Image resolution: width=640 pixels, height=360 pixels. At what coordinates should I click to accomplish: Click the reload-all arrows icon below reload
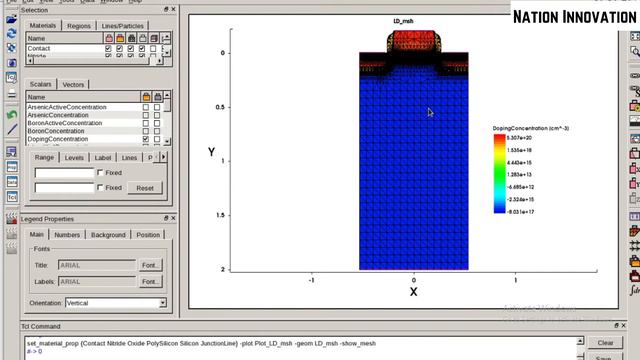tap(11, 48)
